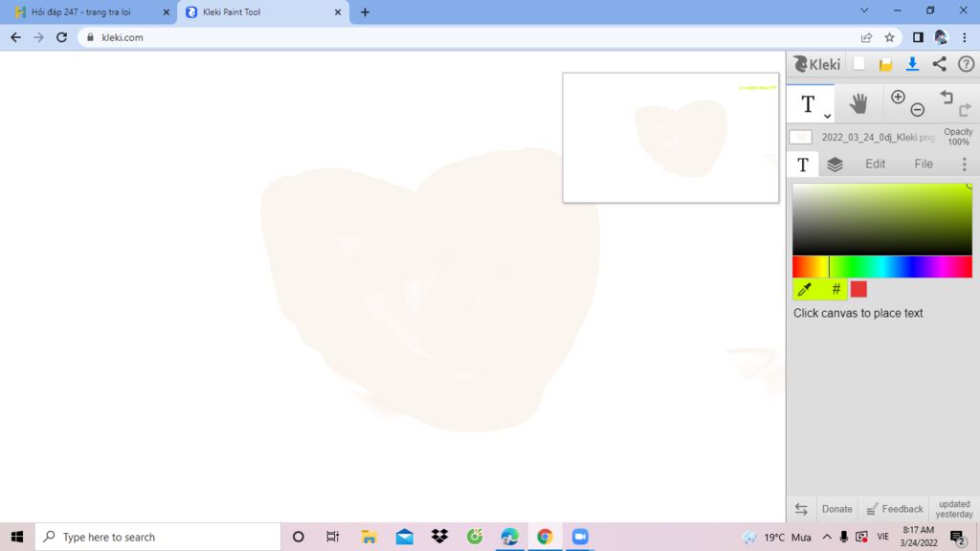Image resolution: width=980 pixels, height=551 pixels.
Task: Bookmark this page with the star
Action: pyautogui.click(x=889, y=37)
